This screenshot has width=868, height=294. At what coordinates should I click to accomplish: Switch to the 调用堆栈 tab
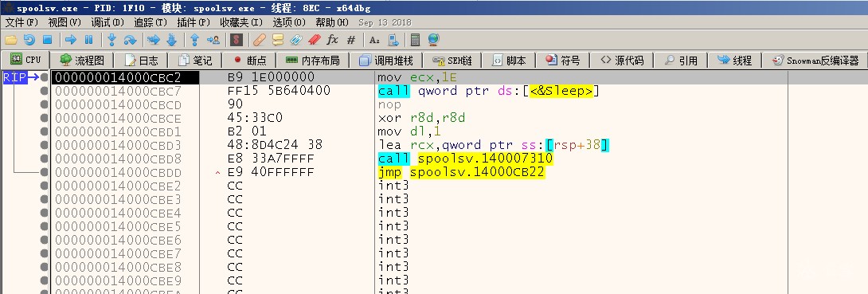[386, 61]
